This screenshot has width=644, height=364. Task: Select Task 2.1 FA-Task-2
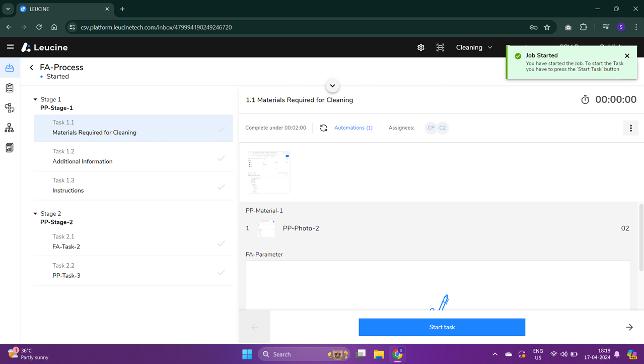pyautogui.click(x=133, y=242)
